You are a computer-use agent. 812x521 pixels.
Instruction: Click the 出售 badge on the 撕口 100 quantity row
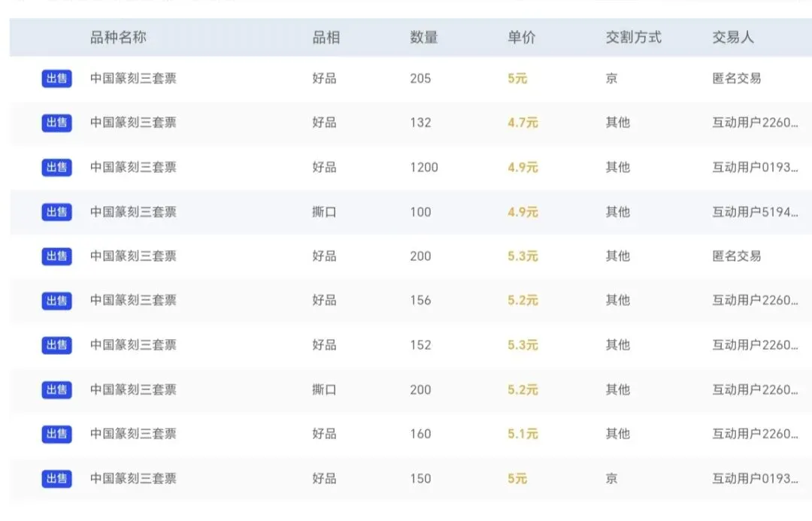[x=57, y=212]
